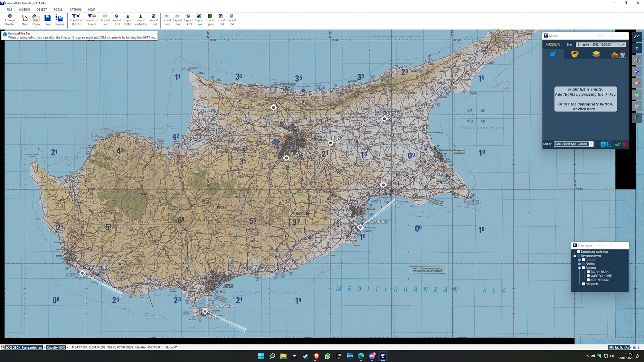The image size is (644, 362).
Task: Switch to the MISSION menu
Action: click(24, 9)
